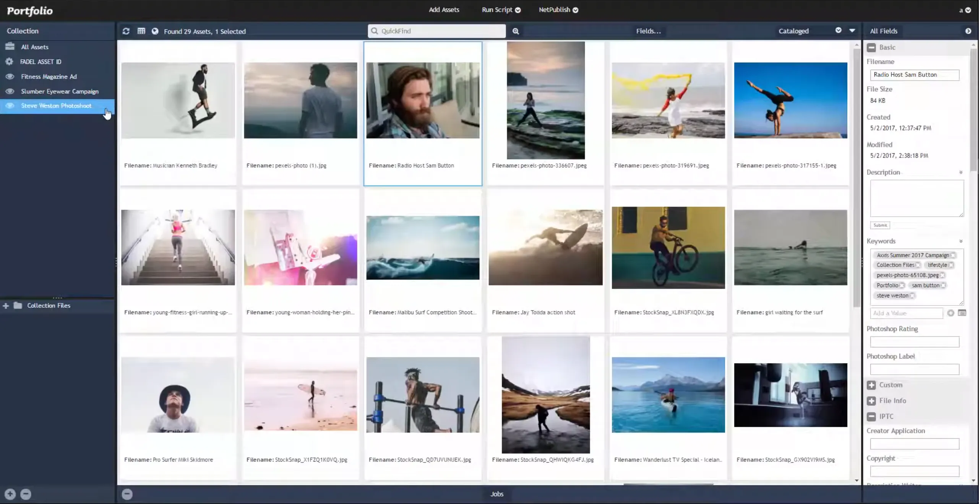Expand the Description field chevron
The height and width of the screenshot is (504, 980).
(961, 172)
